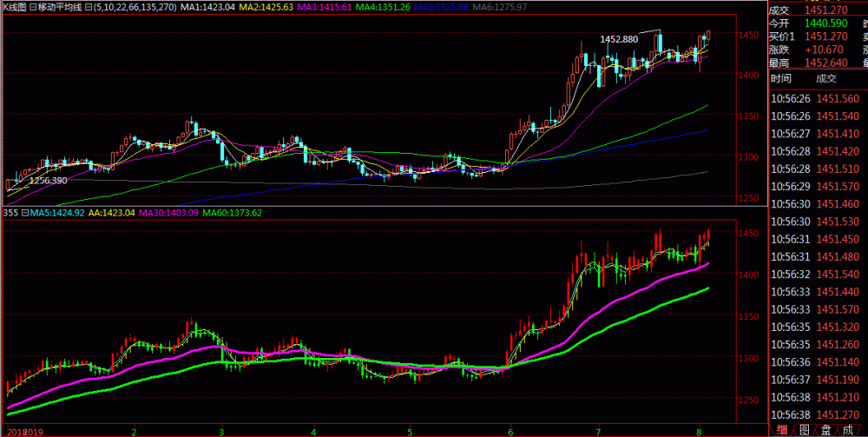Click the 时间 column header in trade list
Image resolution: width=868 pixels, height=437 pixels.
pyautogui.click(x=781, y=78)
